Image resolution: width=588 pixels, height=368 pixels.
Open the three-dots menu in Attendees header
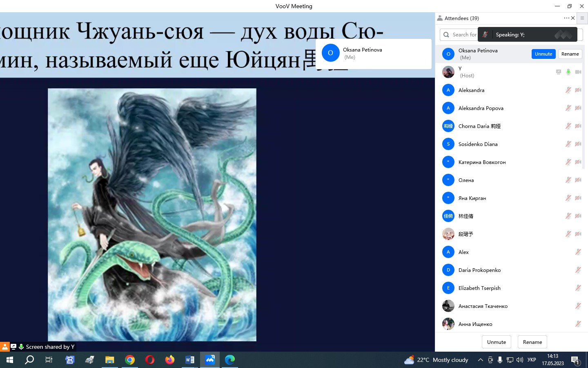tap(566, 18)
